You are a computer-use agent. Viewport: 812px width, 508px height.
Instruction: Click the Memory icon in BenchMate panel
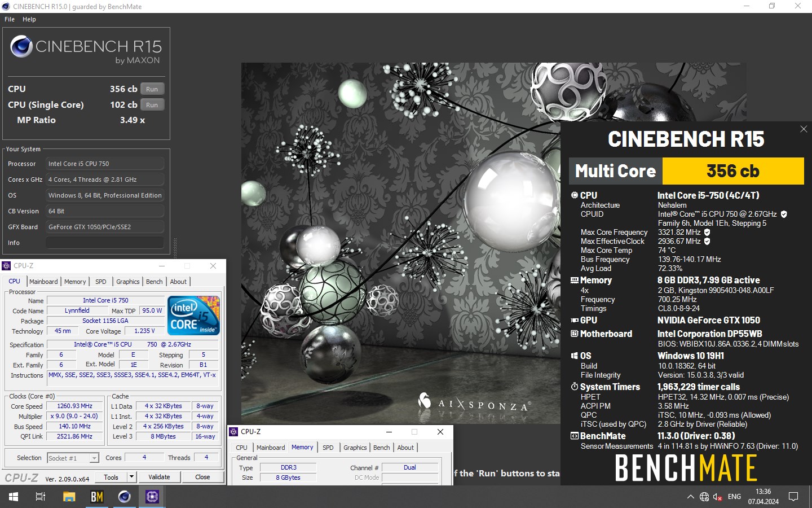coord(575,280)
